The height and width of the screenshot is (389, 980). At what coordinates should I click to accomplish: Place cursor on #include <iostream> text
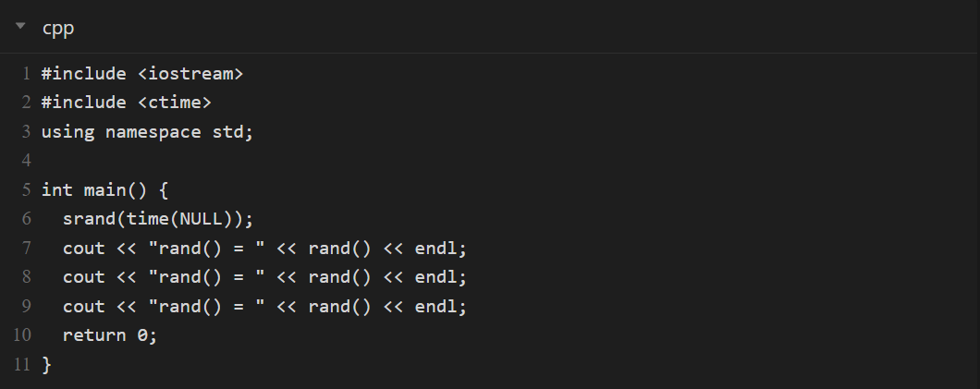141,74
